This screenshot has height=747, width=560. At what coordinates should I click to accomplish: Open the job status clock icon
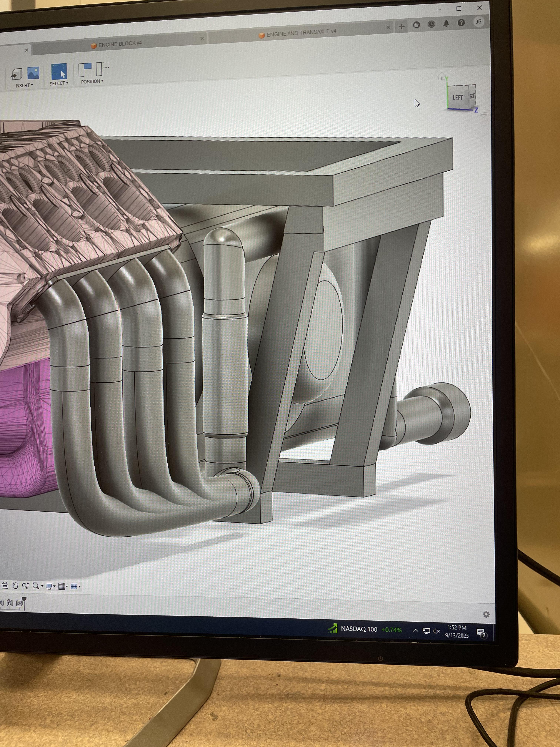(431, 24)
